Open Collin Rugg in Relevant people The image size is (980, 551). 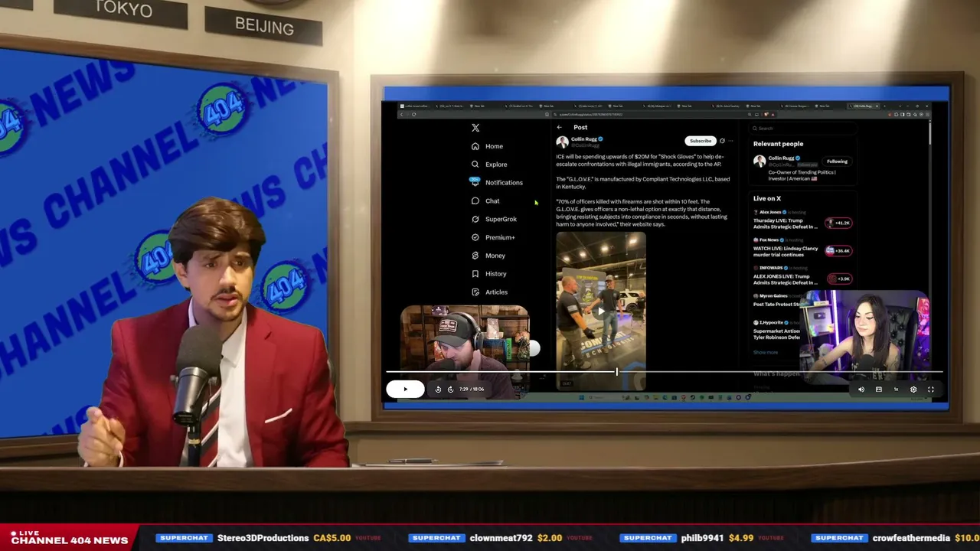pos(781,158)
